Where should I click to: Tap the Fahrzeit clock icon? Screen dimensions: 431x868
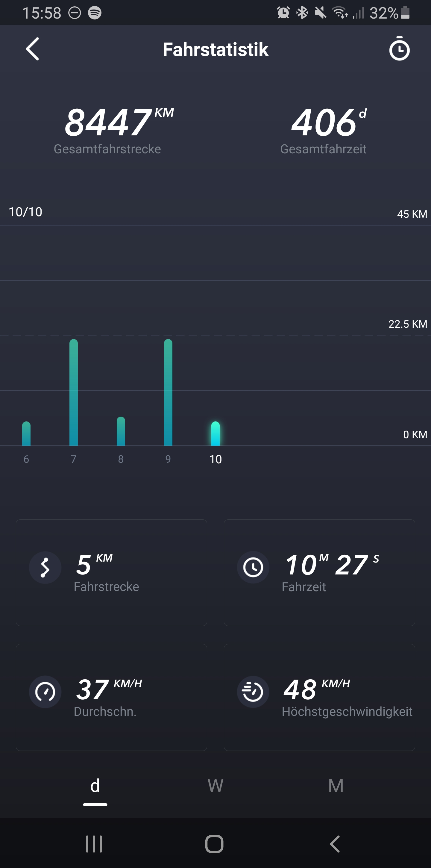point(253,567)
